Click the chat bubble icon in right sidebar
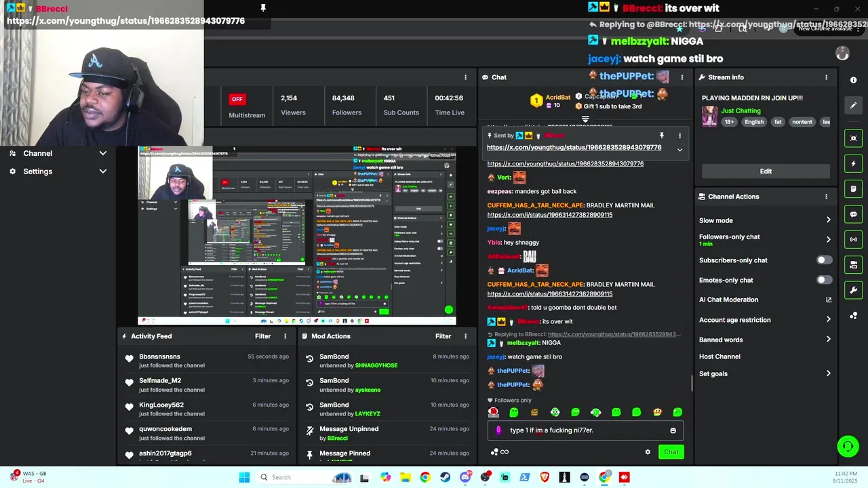Screen dimensions: 868x488 pos(853,214)
